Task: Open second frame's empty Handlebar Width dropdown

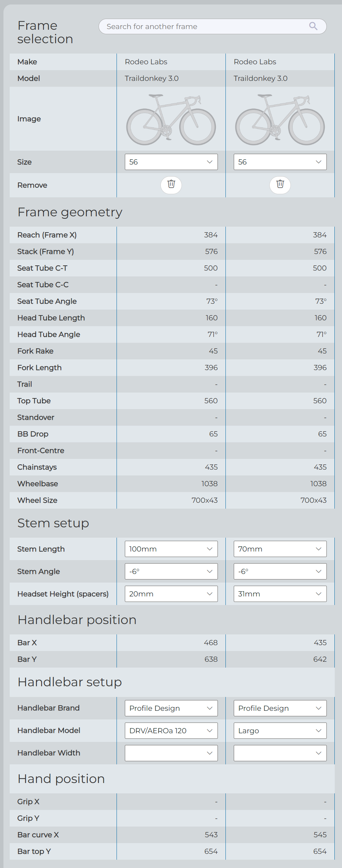Action: 280,753
